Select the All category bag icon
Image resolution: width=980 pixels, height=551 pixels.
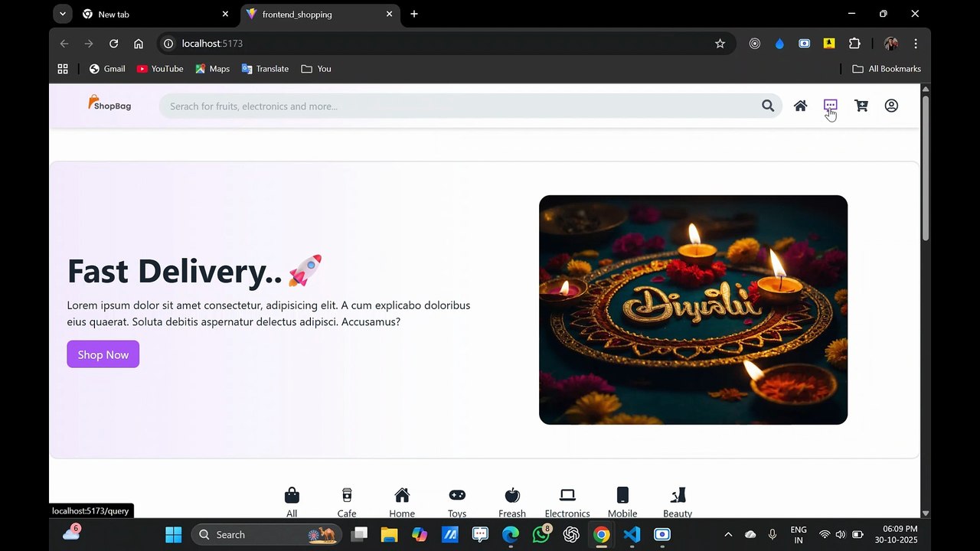click(x=292, y=495)
